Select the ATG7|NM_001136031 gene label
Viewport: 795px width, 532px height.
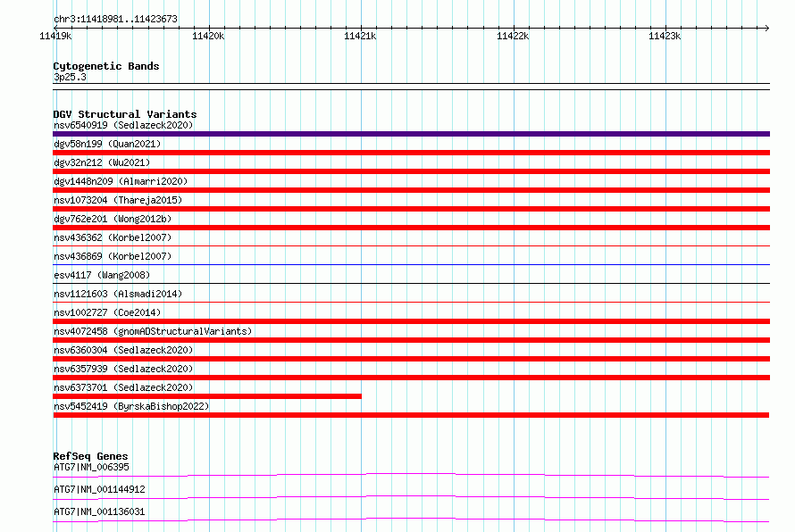point(99,511)
